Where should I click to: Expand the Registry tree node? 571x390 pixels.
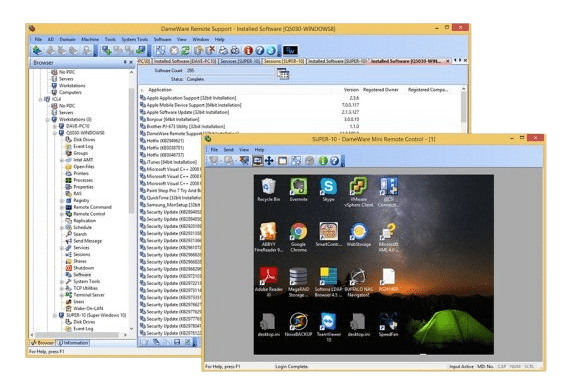pos(62,200)
